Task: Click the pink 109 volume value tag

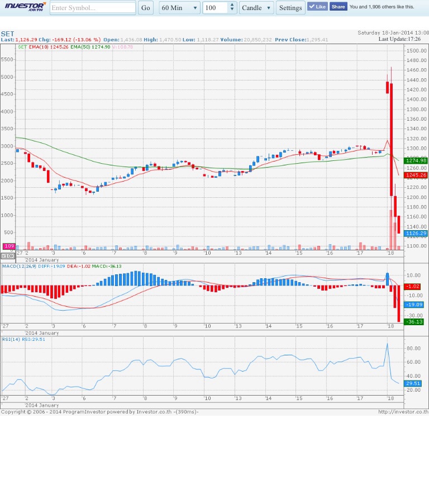Action: pyautogui.click(x=9, y=246)
